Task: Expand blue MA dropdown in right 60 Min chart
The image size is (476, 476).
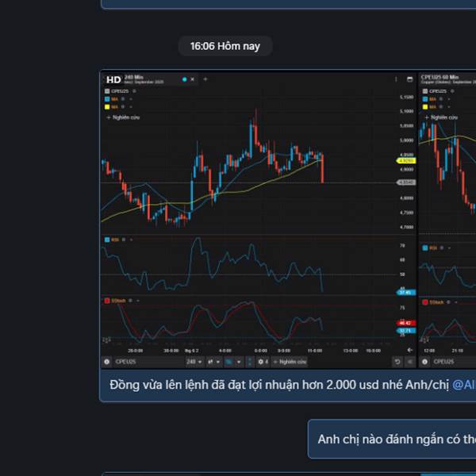Action: click(x=449, y=99)
